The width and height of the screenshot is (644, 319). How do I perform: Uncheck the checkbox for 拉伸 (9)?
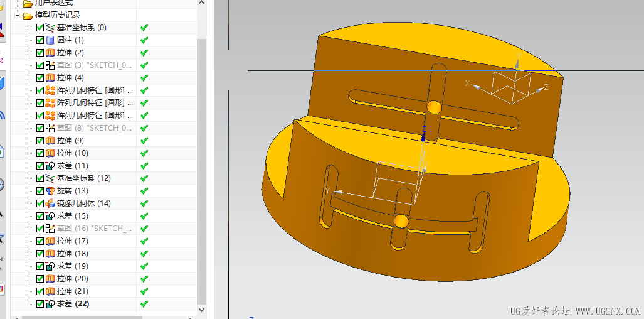[x=40, y=141]
